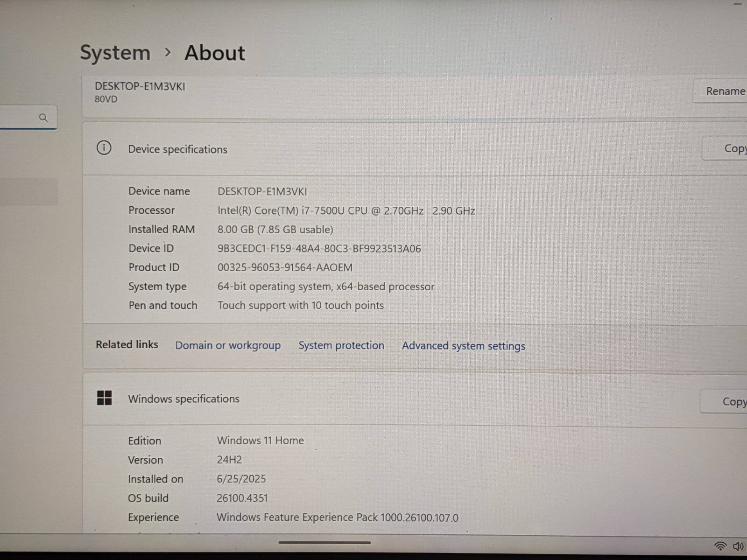The height and width of the screenshot is (560, 747).
Task: Open the volume speaker icon in system tray
Action: (x=738, y=546)
